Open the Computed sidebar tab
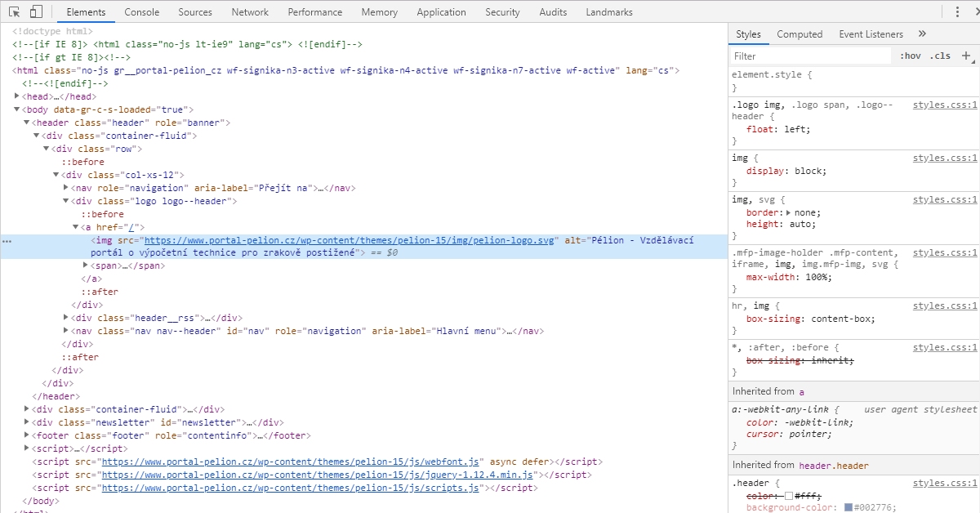The width and height of the screenshot is (980, 513). click(800, 34)
